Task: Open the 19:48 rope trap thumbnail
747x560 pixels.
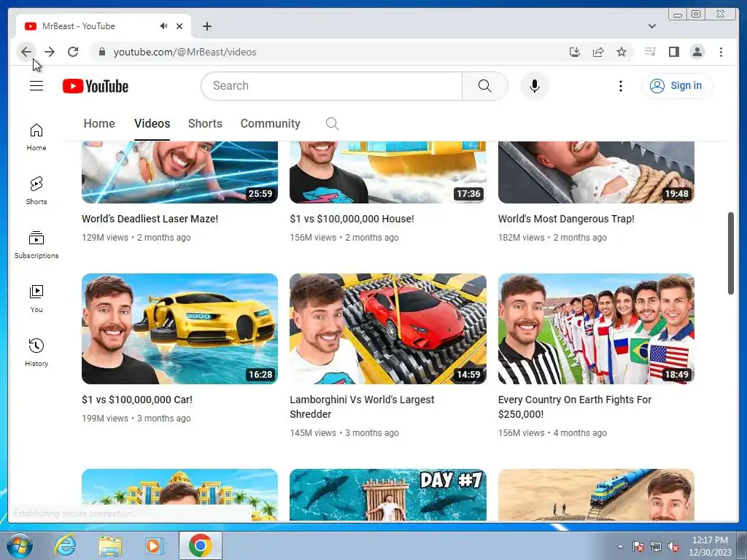Action: click(596, 172)
